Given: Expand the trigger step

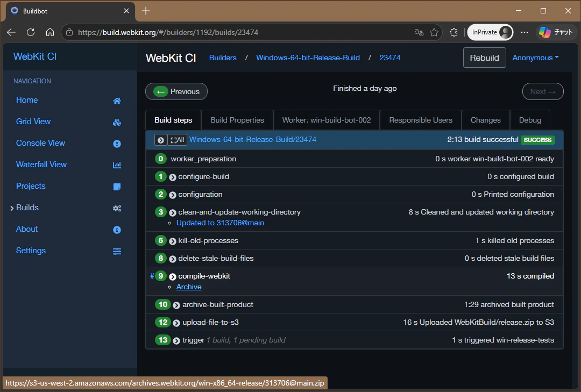Looking at the screenshot, I should point(177,341).
